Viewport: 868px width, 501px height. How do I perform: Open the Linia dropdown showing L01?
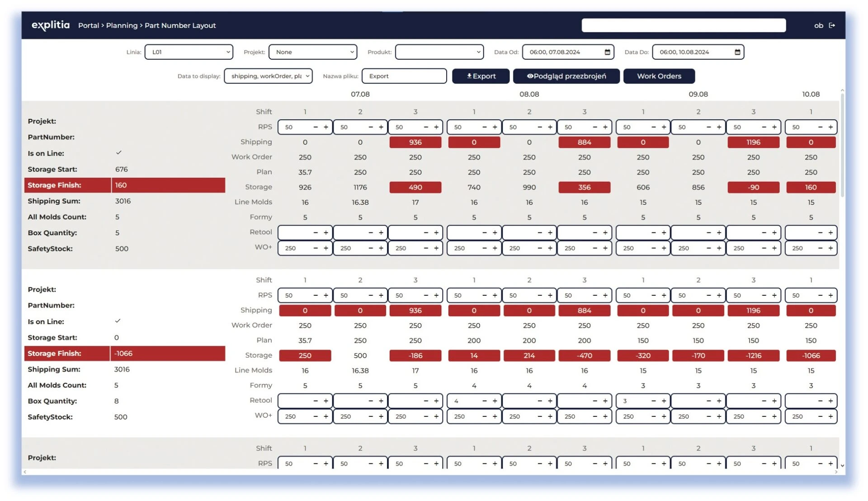pos(189,52)
